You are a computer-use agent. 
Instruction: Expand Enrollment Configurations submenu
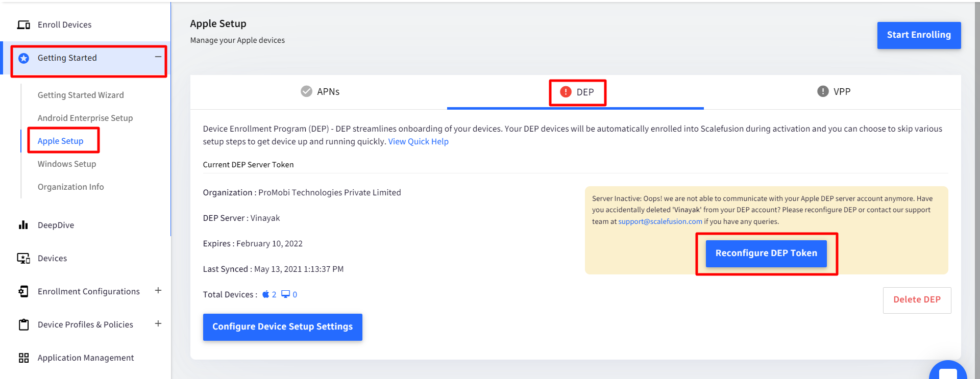point(158,290)
